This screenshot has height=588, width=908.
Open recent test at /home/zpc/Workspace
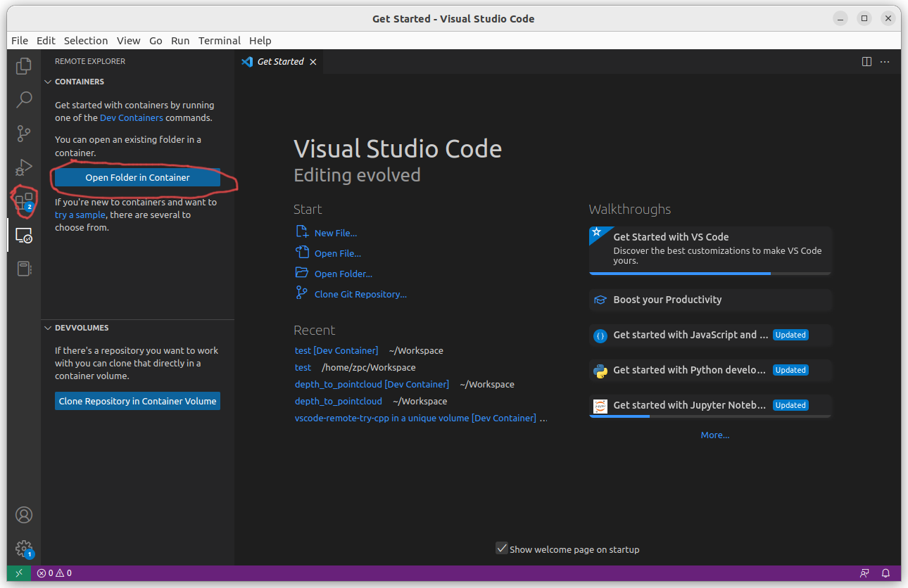(303, 367)
